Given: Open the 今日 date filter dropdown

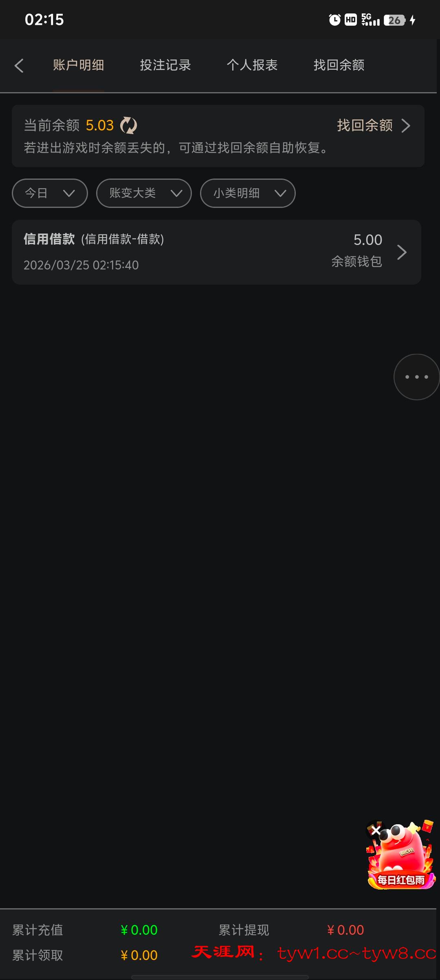Looking at the screenshot, I should click(50, 193).
